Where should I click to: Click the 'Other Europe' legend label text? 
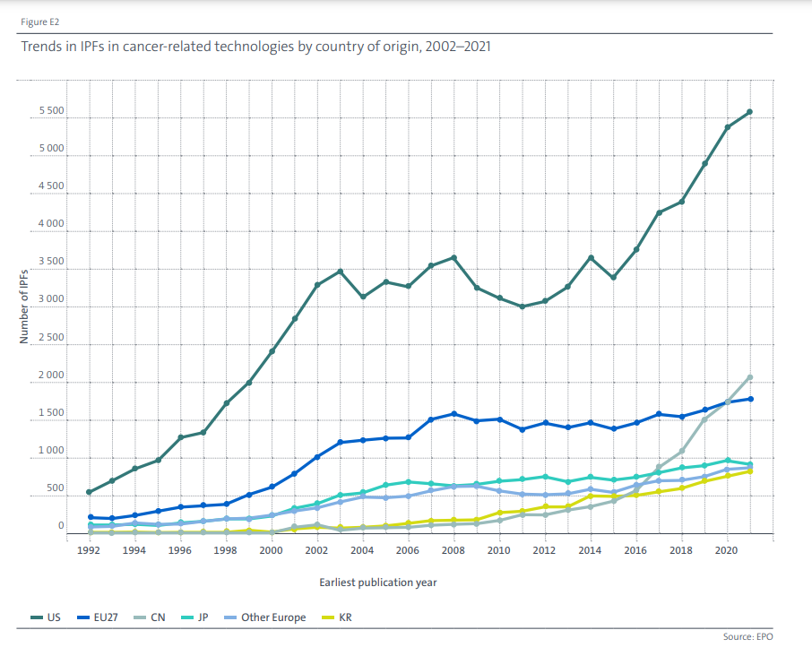[x=273, y=617]
